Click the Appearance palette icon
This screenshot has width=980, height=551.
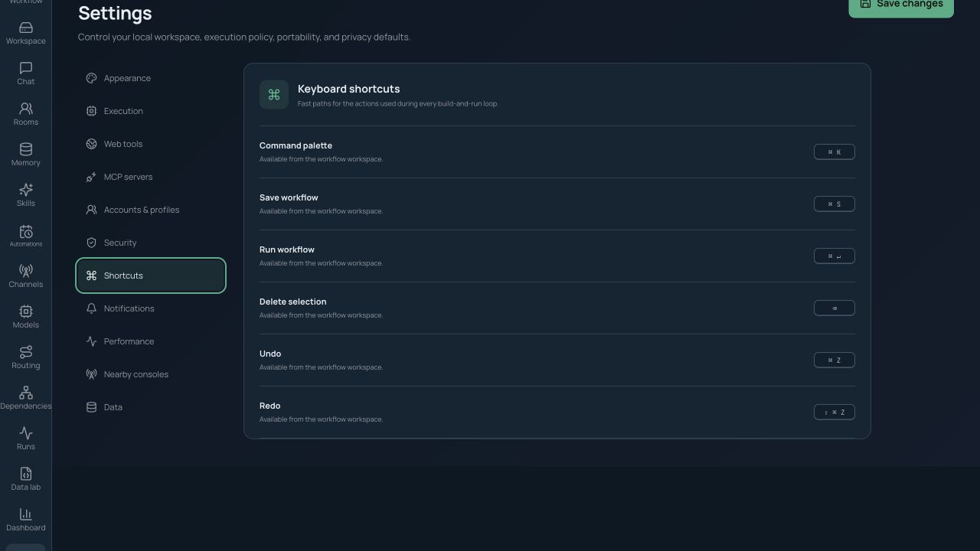91,78
